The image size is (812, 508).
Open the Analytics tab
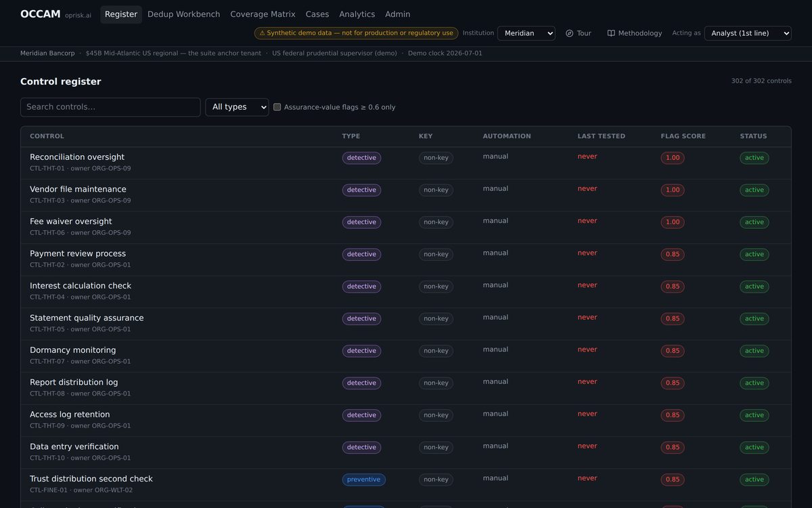point(357,14)
